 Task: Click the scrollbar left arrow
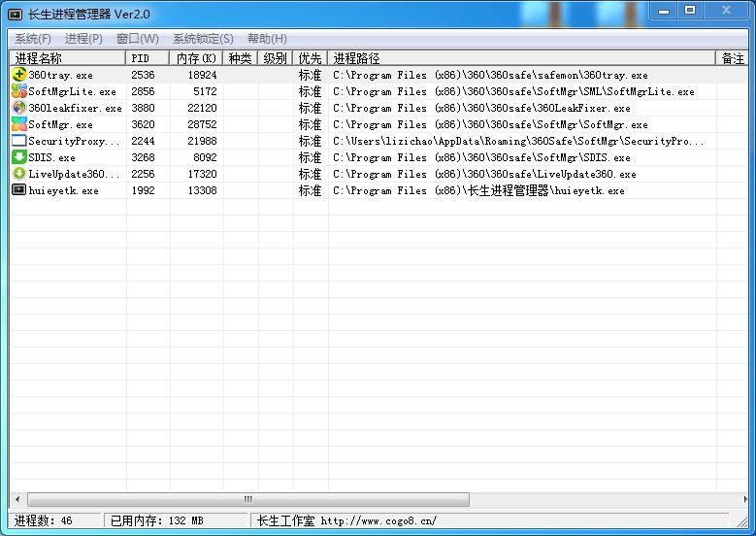tap(17, 499)
